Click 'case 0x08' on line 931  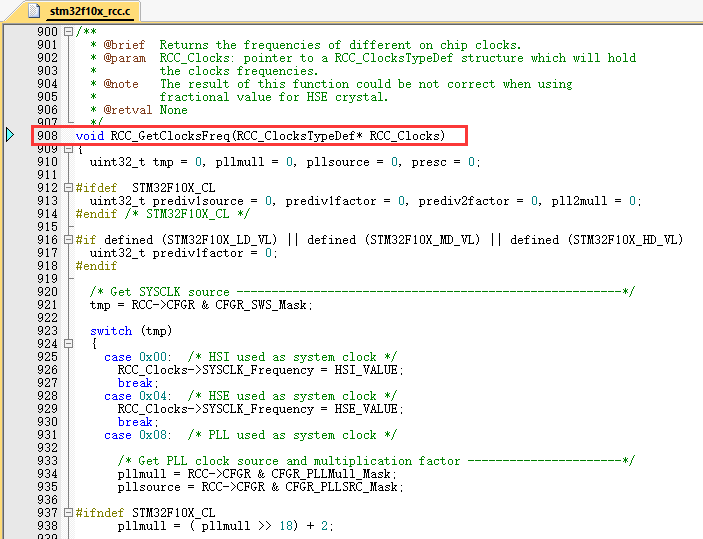[136, 435]
